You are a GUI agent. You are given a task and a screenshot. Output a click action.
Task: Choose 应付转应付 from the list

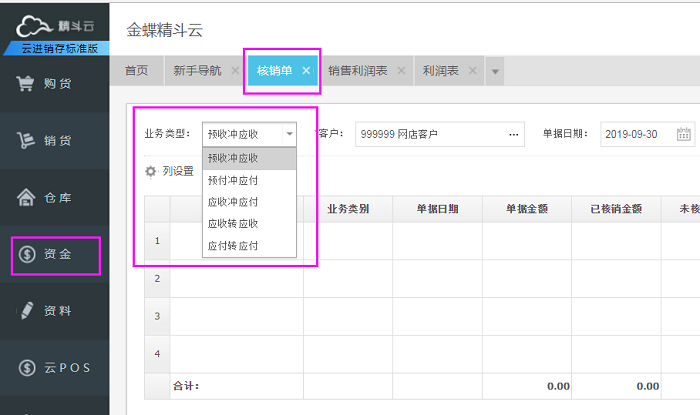(x=232, y=245)
